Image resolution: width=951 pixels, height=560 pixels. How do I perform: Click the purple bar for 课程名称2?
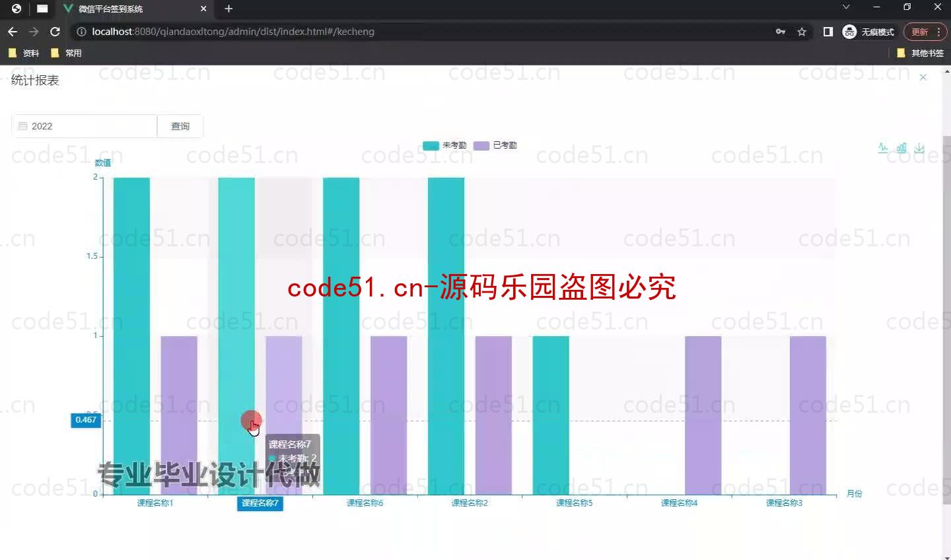[493, 415]
